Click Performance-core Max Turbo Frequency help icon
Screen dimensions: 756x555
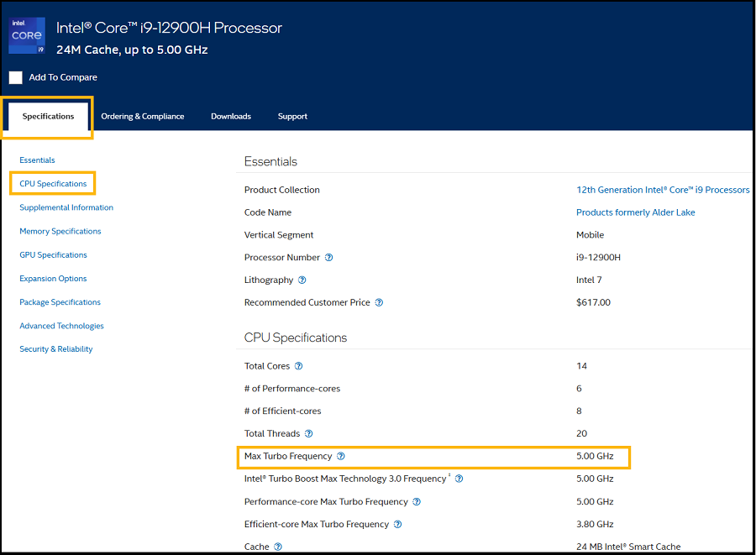(417, 502)
